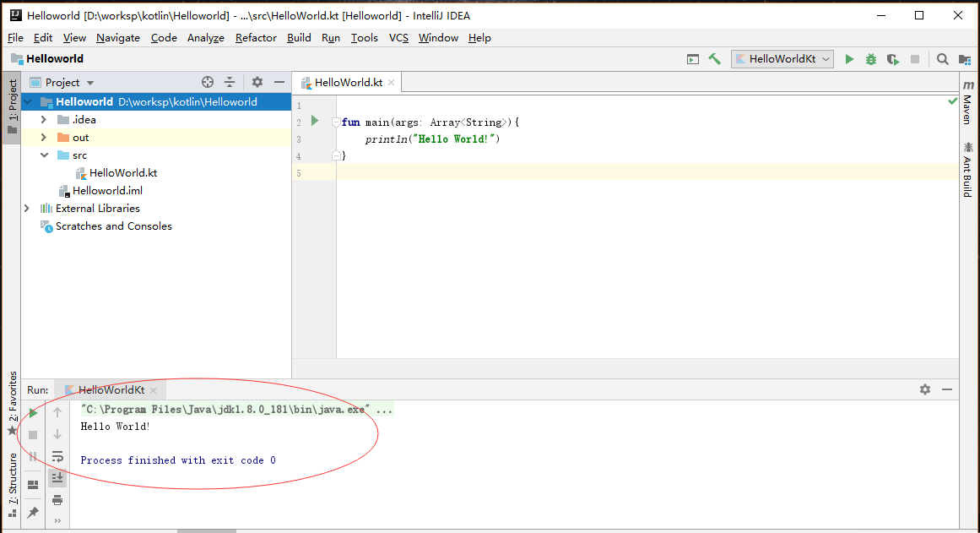Viewport: 980px width, 533px height.
Task: Toggle the Ant Build tool window button
Action: 968,170
